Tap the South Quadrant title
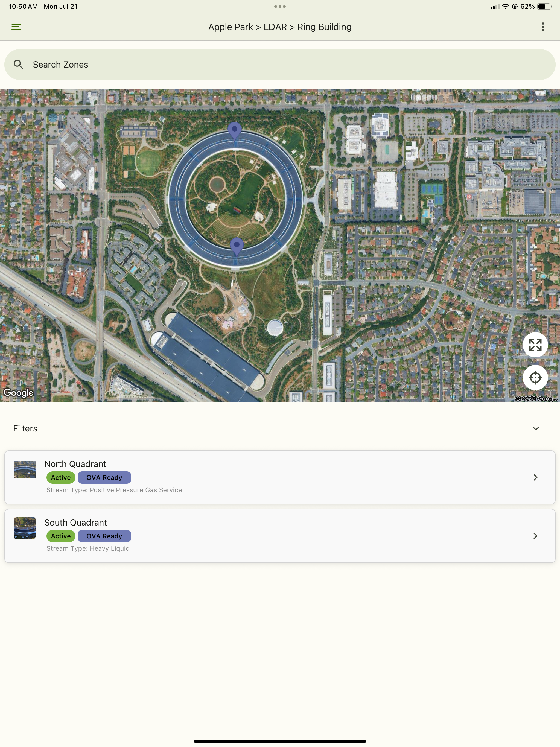Viewport: 560px width, 747px height. 75,523
